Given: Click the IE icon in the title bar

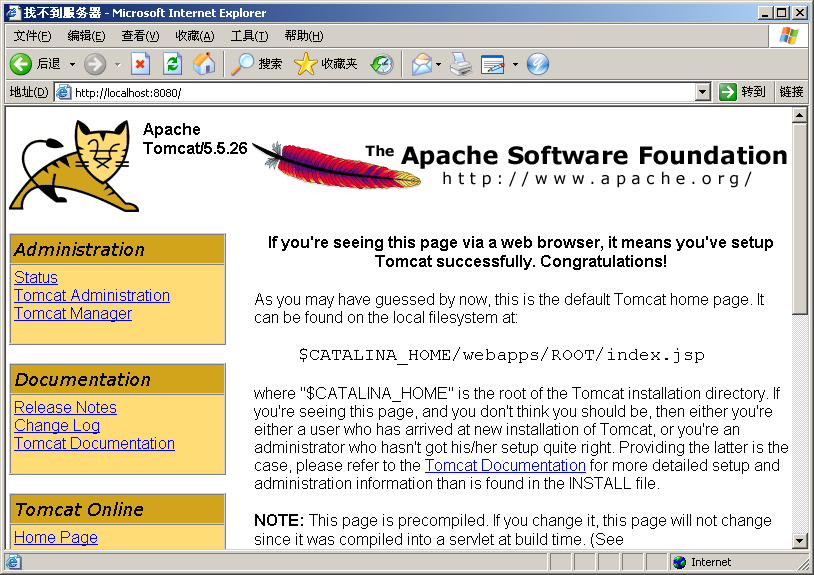Looking at the screenshot, I should click(x=13, y=12).
